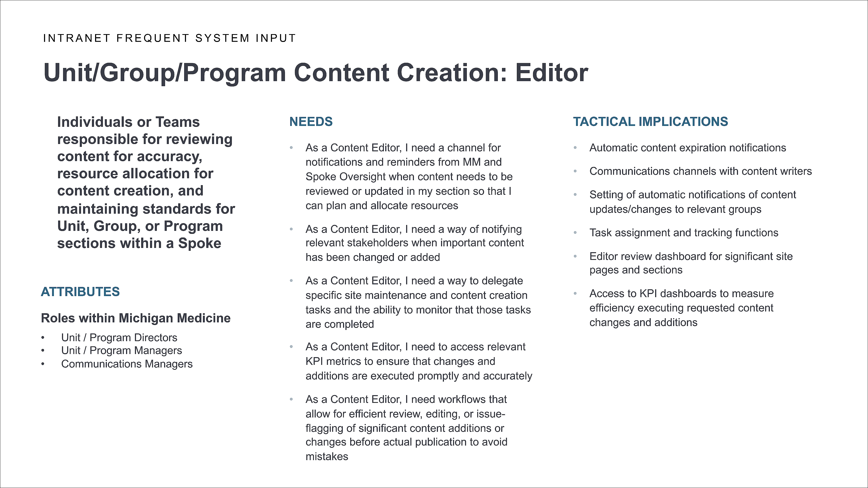
Task: Click the slide title 'Unit/Group/Program Content Creation: Editor'
Action: click(x=316, y=73)
